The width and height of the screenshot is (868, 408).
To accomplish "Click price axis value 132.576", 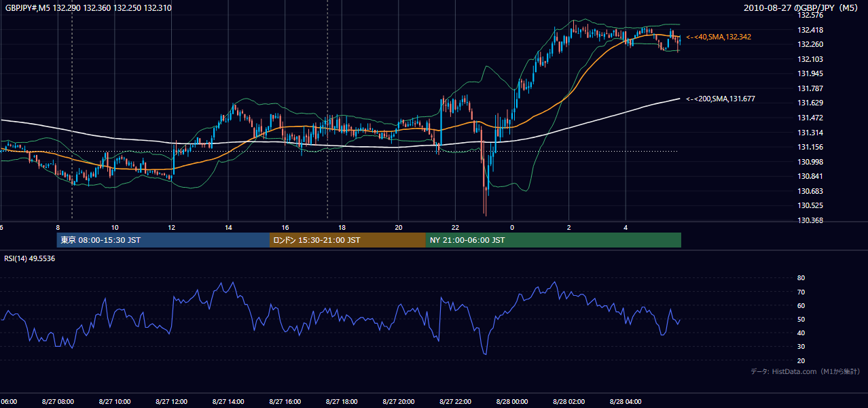I will [810, 15].
